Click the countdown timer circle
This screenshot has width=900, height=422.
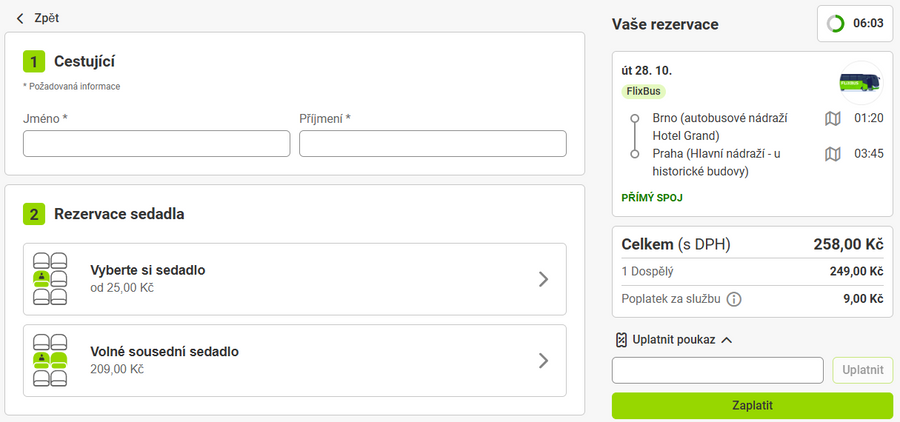tap(835, 23)
